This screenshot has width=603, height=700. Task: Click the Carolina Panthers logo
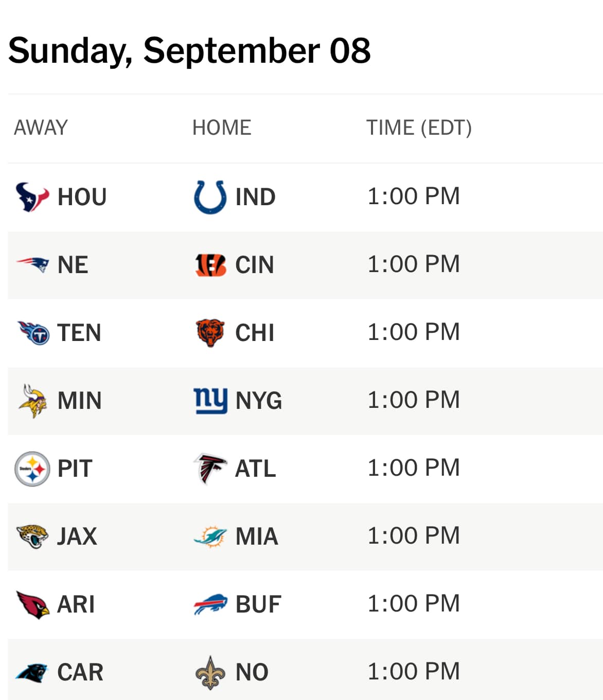31,672
